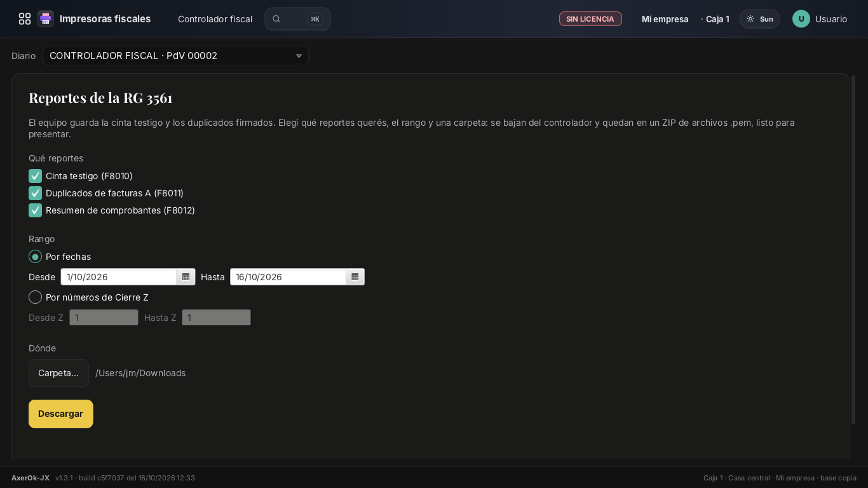Open calendar picker for Desde date

point(186,277)
